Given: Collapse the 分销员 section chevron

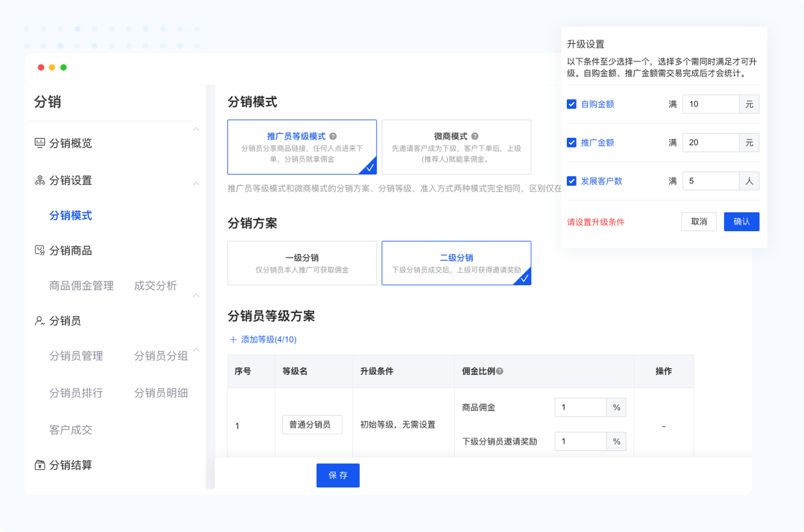Looking at the screenshot, I should coord(196,350).
